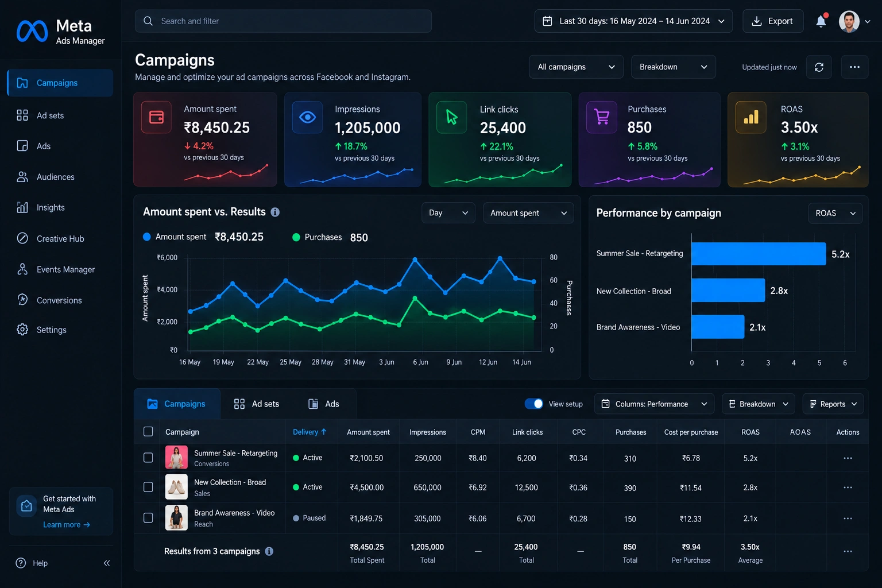
Task: Click the Purchases green legend dot
Action: click(x=296, y=237)
